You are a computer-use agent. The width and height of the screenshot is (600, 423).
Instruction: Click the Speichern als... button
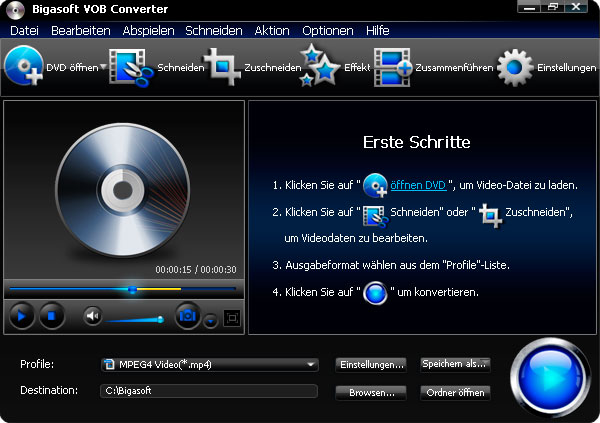[455, 364]
